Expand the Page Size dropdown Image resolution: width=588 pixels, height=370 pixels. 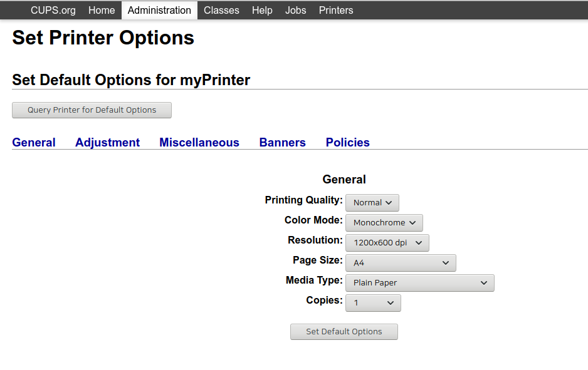pos(401,263)
